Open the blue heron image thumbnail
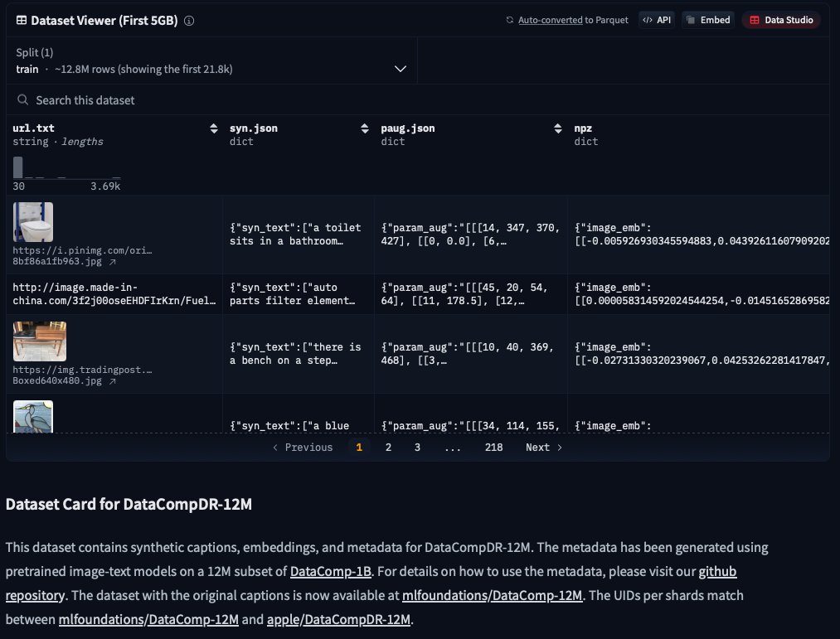 [x=33, y=417]
